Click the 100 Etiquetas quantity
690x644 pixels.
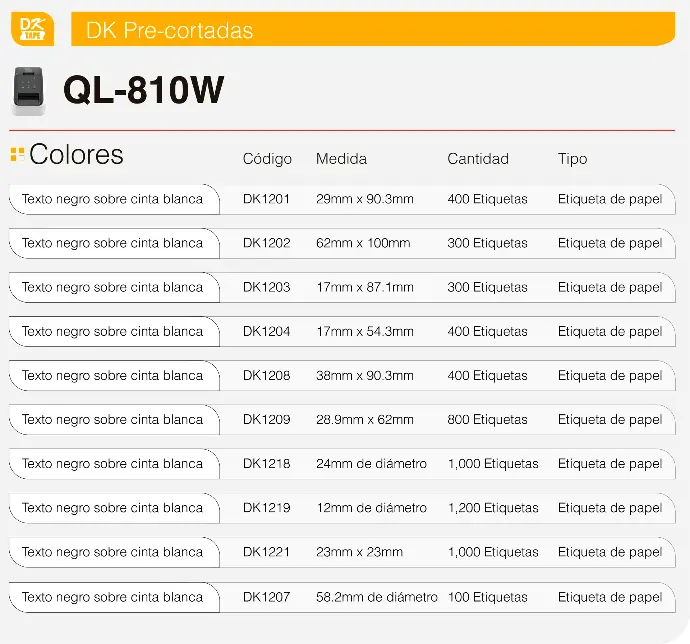488,597
